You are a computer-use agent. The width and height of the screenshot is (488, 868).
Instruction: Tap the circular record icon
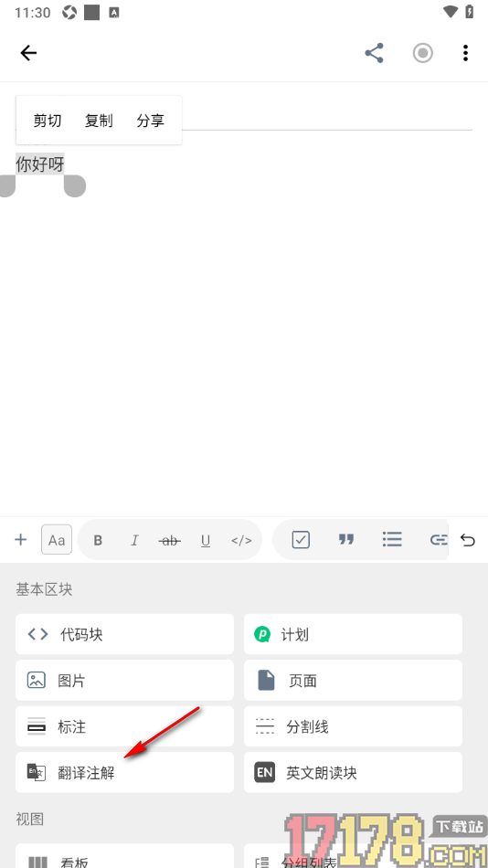pos(422,53)
